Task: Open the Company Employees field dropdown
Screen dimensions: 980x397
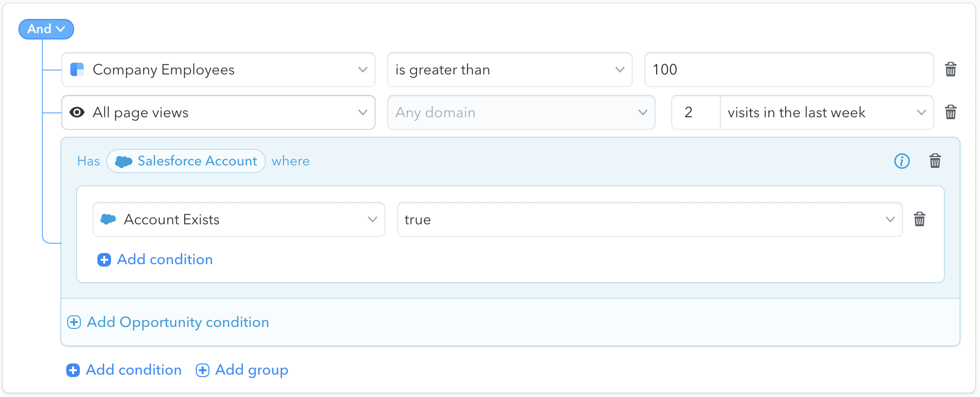Action: coord(218,70)
